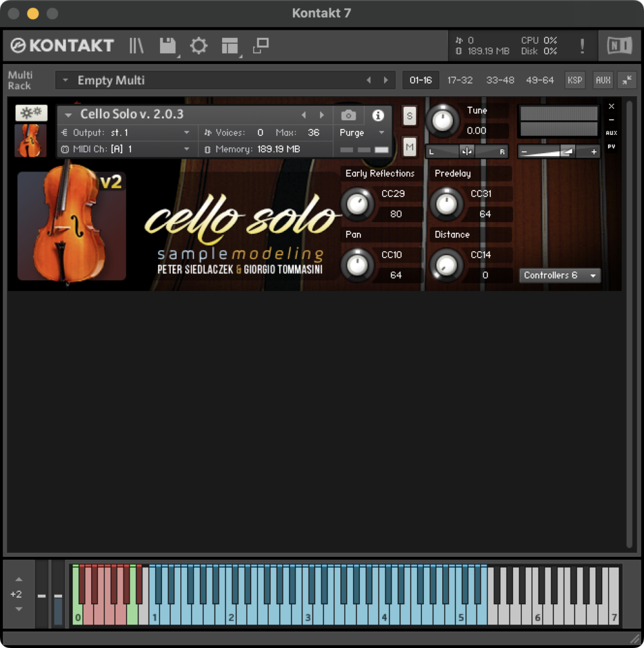Screen dimensions: 644x648
Task: Click the instrument wrench snowflake button
Action: click(x=32, y=113)
